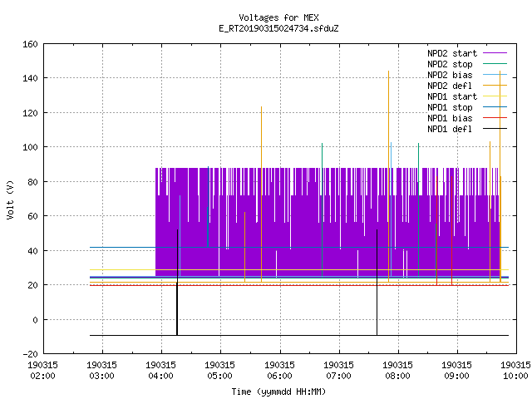Click the Time (yymmdd HH:MM) x-axis label

(278, 392)
